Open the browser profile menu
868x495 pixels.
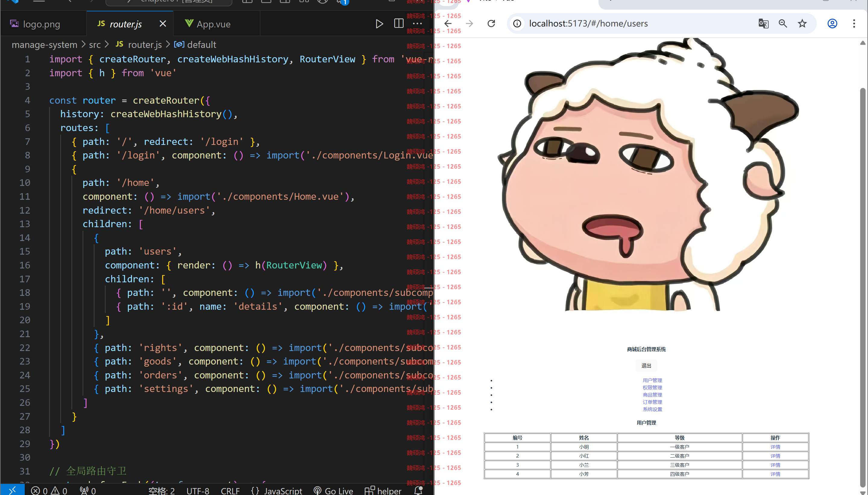[x=832, y=23]
